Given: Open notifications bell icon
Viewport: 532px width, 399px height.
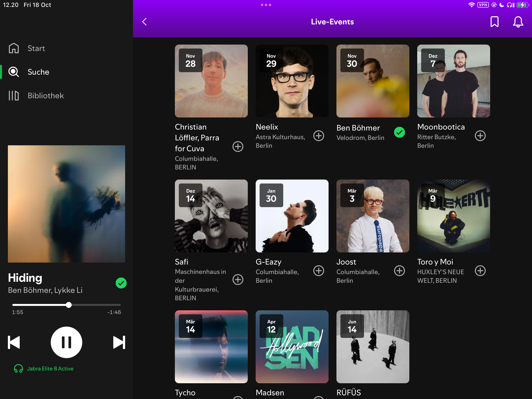Looking at the screenshot, I should [518, 22].
